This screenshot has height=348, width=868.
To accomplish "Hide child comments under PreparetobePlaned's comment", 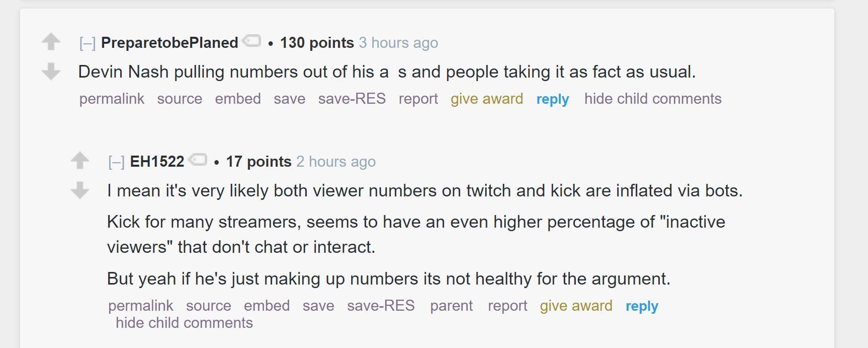I will click(x=653, y=99).
